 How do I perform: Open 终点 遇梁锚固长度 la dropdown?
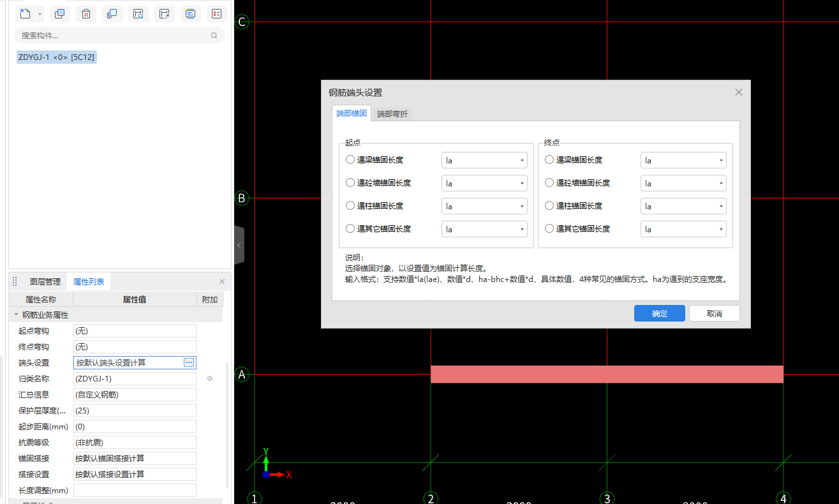pyautogui.click(x=683, y=160)
